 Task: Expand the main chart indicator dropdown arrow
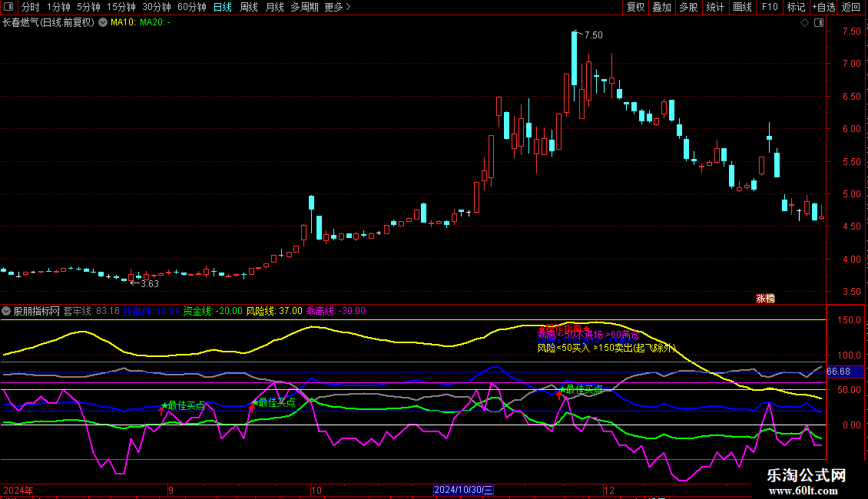click(x=102, y=22)
